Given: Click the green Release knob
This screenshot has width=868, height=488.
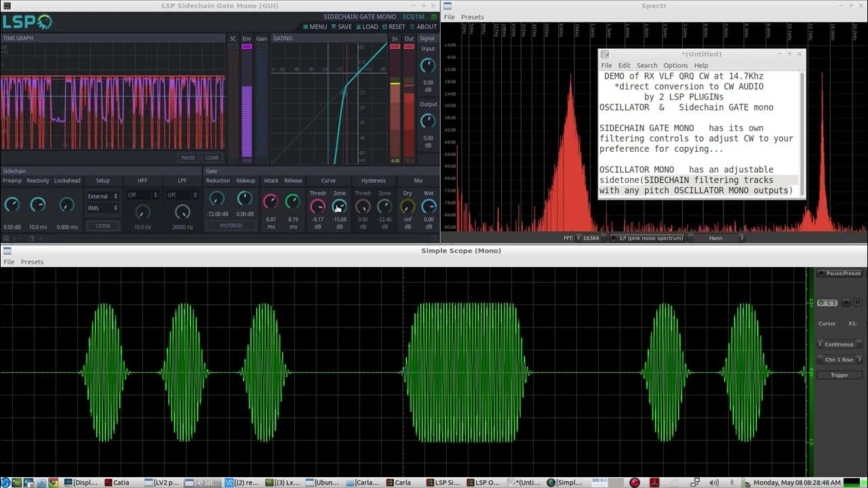Looking at the screenshot, I should pyautogui.click(x=293, y=201).
